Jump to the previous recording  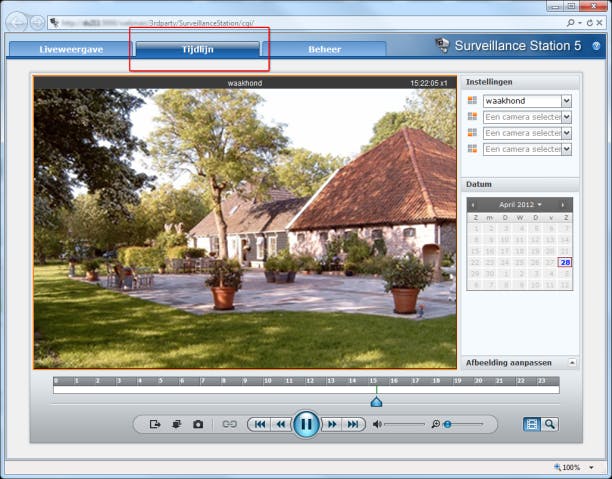click(x=260, y=424)
